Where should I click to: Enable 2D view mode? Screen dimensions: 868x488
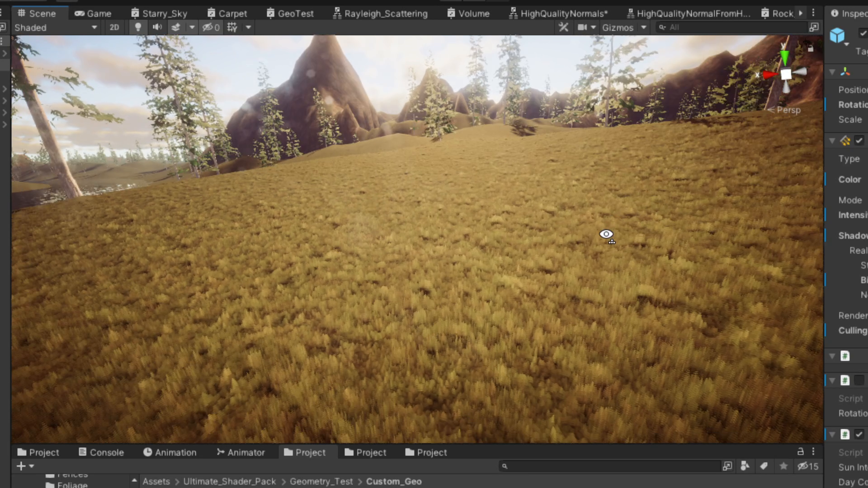tap(114, 27)
